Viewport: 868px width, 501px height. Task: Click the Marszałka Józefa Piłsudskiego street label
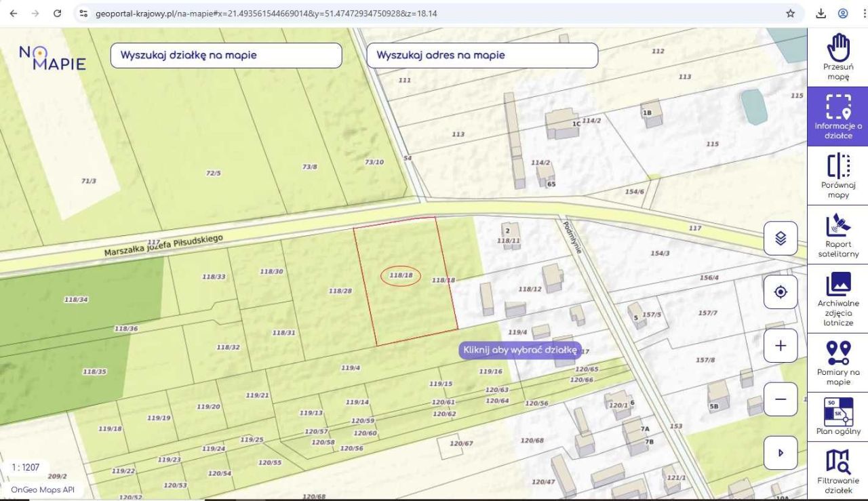pos(163,245)
